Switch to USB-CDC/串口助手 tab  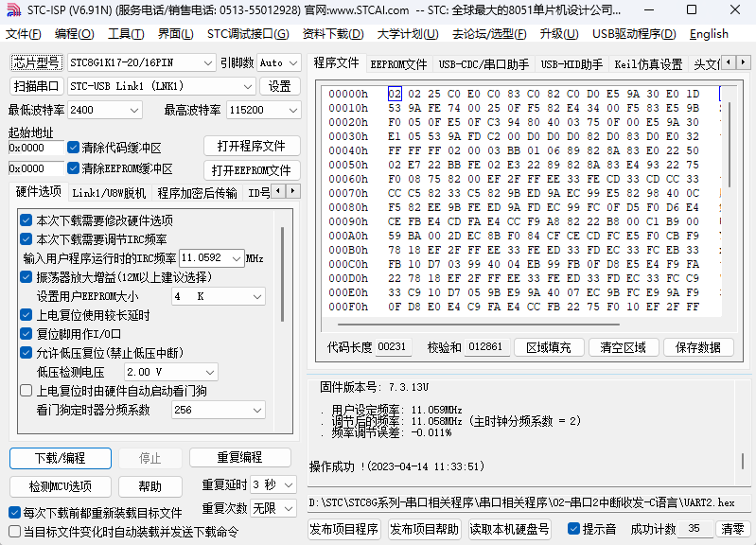[x=483, y=64]
